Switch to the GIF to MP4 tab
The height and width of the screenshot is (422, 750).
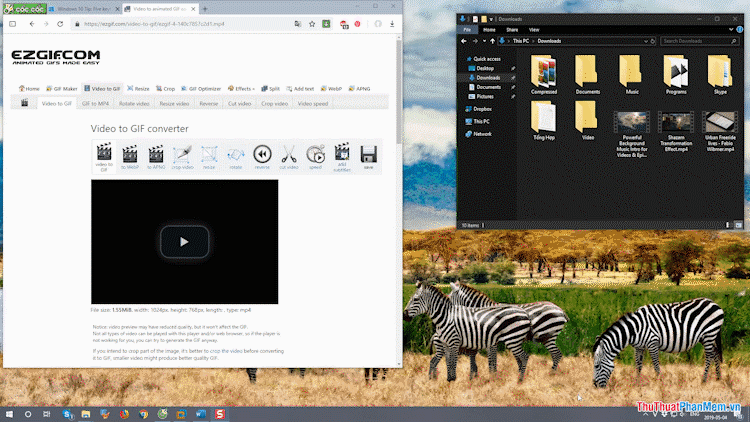[95, 103]
